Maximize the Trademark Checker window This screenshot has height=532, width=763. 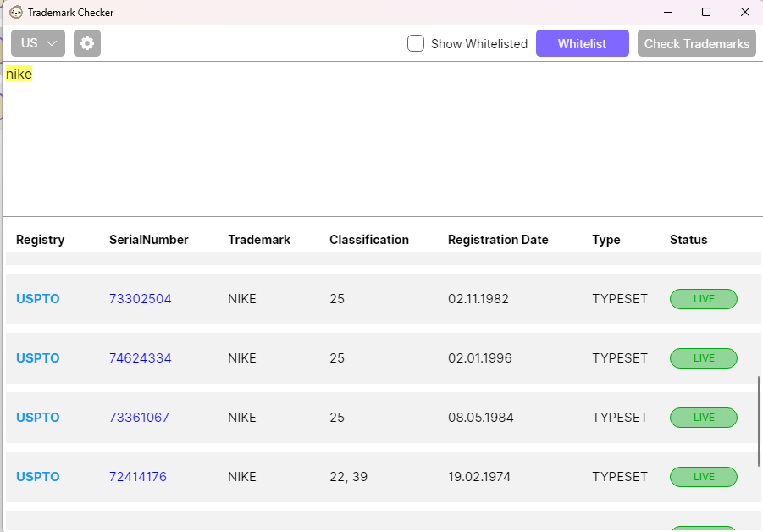(x=706, y=12)
